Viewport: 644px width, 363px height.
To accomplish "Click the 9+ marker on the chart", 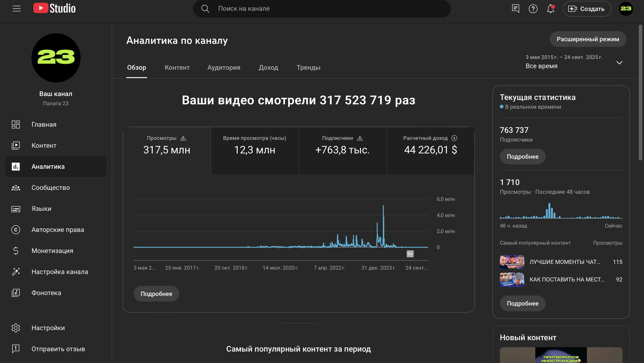I will [x=410, y=254].
